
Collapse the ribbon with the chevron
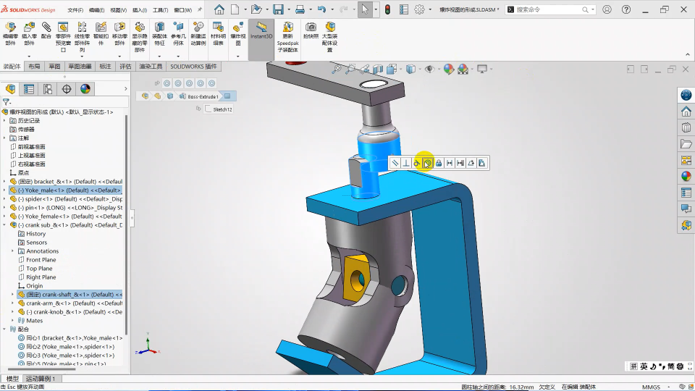687,55
